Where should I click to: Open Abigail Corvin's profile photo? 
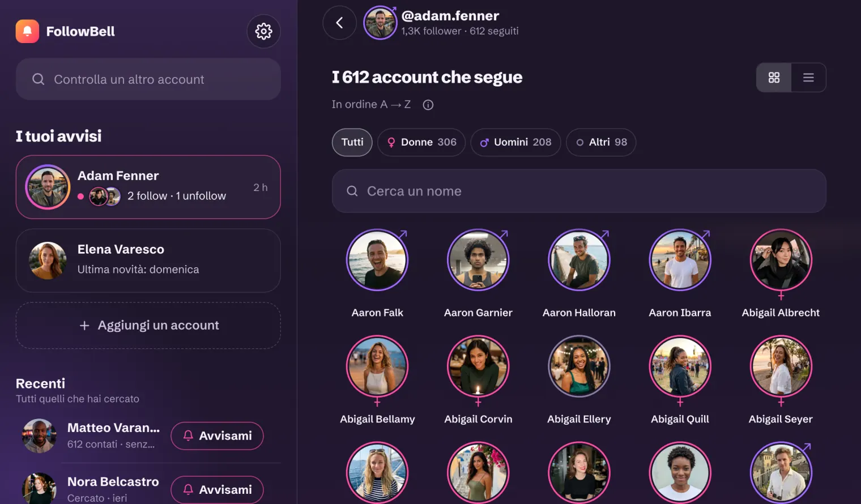point(478,366)
